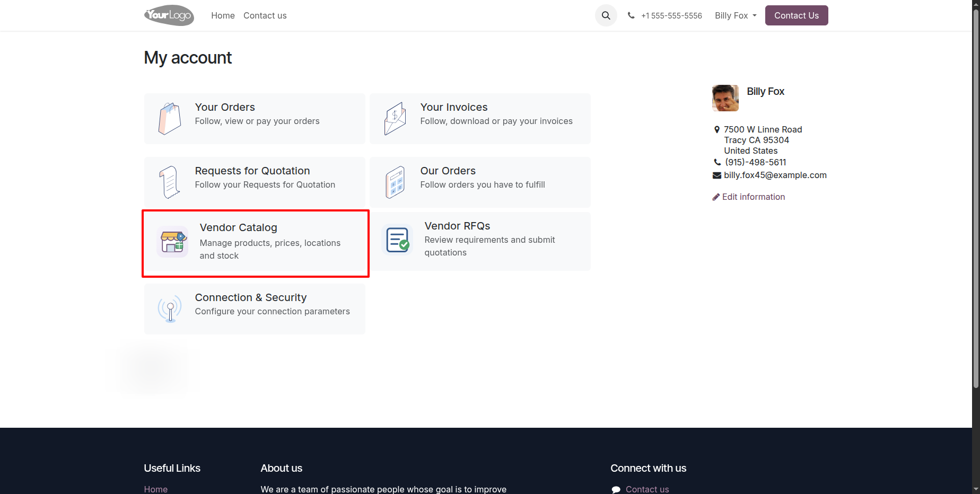This screenshot has height=494, width=980.
Task: Click the Our Orders calculator icon
Action: point(395,182)
